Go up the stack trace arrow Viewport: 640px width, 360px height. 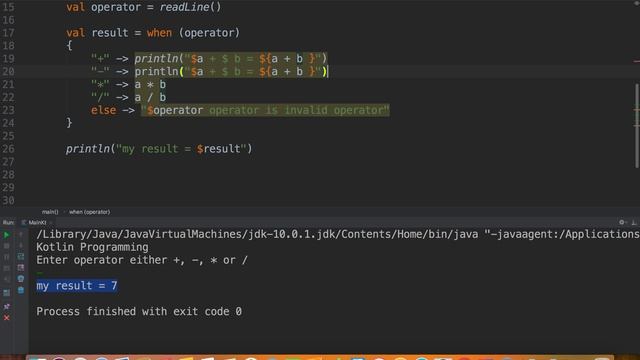point(21,235)
